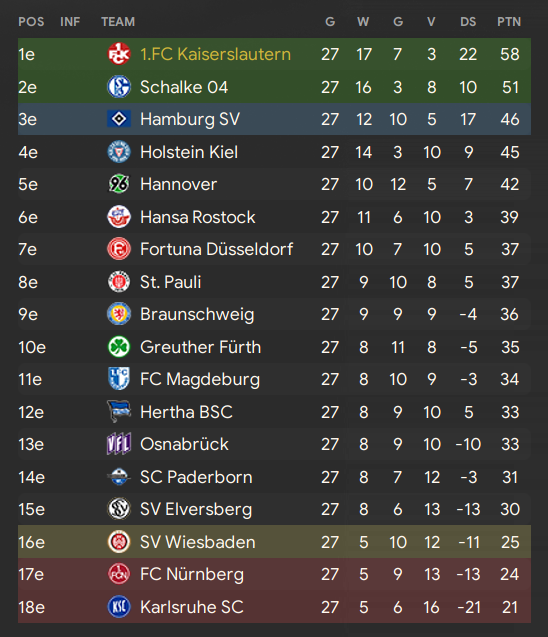Click the FC Nürnberg team name

pos(192,574)
